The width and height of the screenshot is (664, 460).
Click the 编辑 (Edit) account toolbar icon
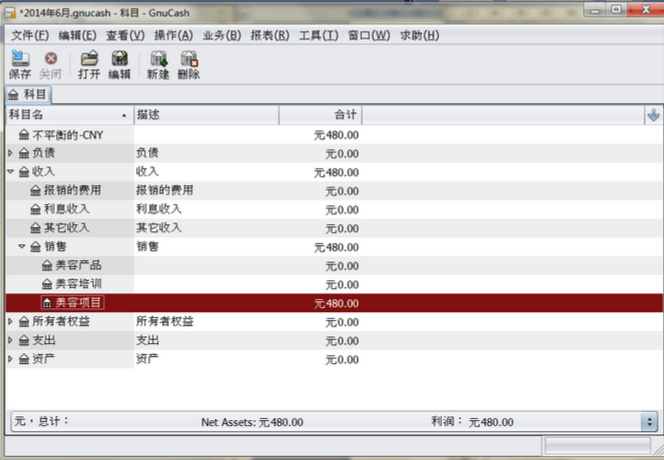119,64
